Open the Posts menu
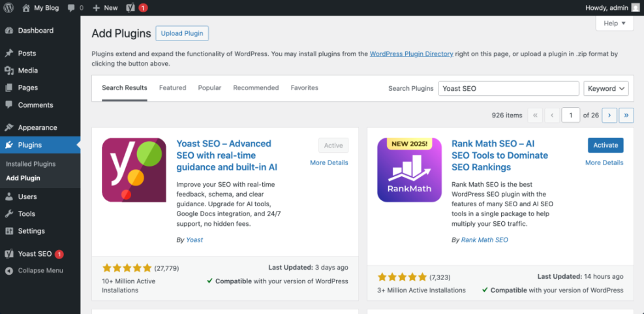 click(x=40, y=54)
